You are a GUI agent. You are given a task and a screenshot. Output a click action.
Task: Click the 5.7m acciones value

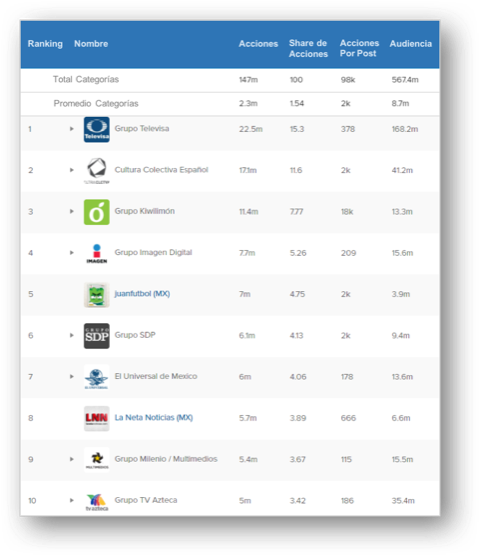coord(247,418)
